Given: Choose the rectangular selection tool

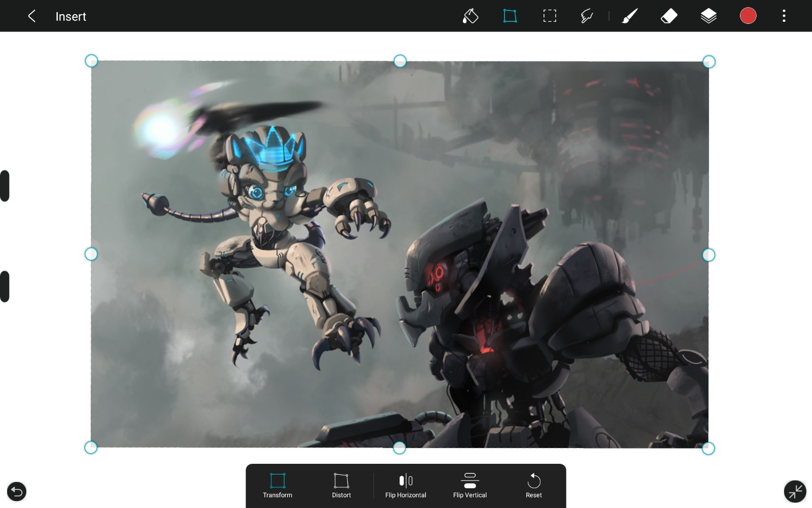Looking at the screenshot, I should point(549,16).
